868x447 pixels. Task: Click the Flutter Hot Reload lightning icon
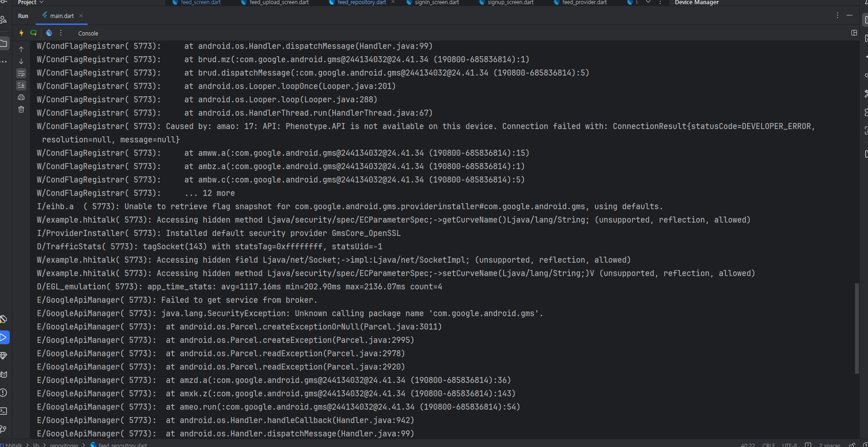(21, 33)
